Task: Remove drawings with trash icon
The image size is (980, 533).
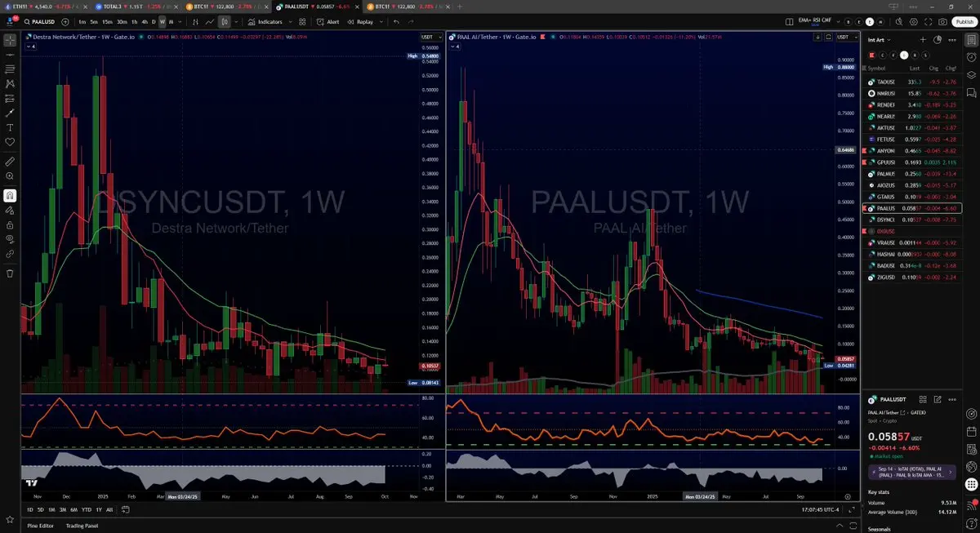Action: tap(10, 273)
